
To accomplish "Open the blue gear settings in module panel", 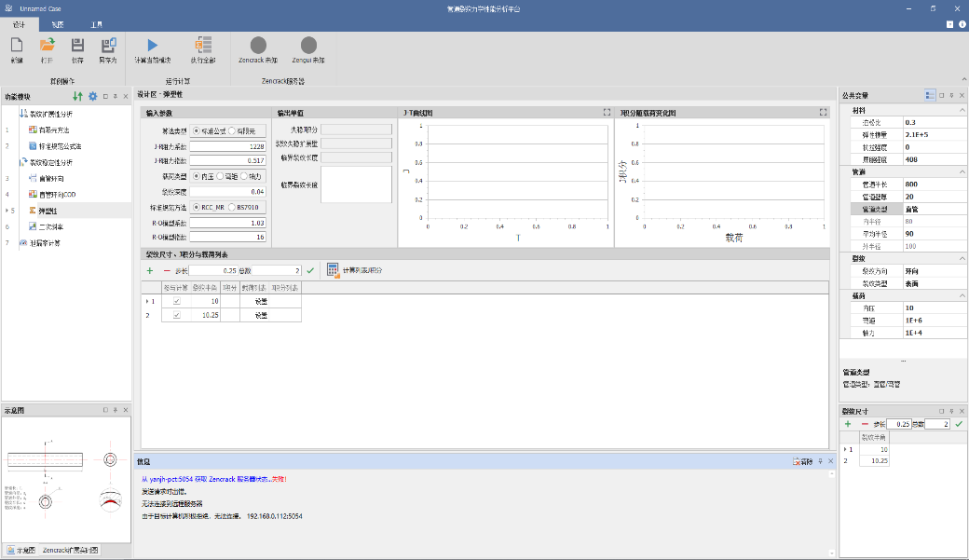I will (x=92, y=96).
